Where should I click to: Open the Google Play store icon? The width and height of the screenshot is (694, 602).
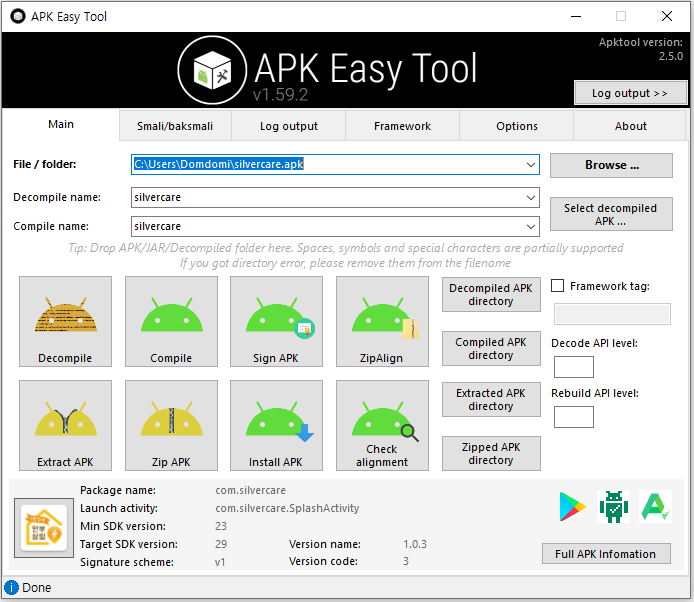point(572,506)
